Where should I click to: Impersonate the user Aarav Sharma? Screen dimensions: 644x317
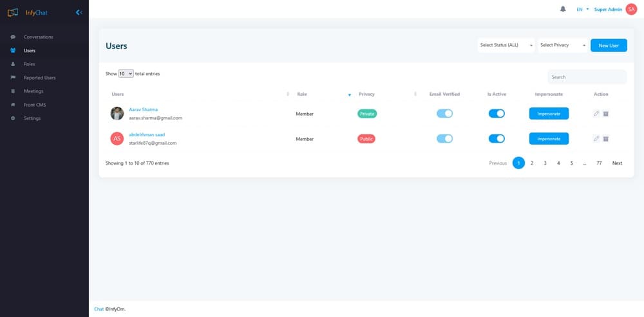[549, 113]
